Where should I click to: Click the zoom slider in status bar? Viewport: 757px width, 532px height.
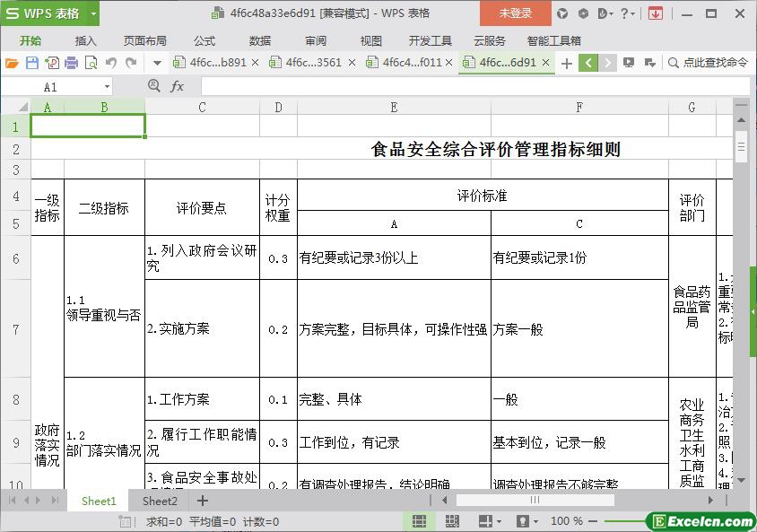(x=628, y=521)
